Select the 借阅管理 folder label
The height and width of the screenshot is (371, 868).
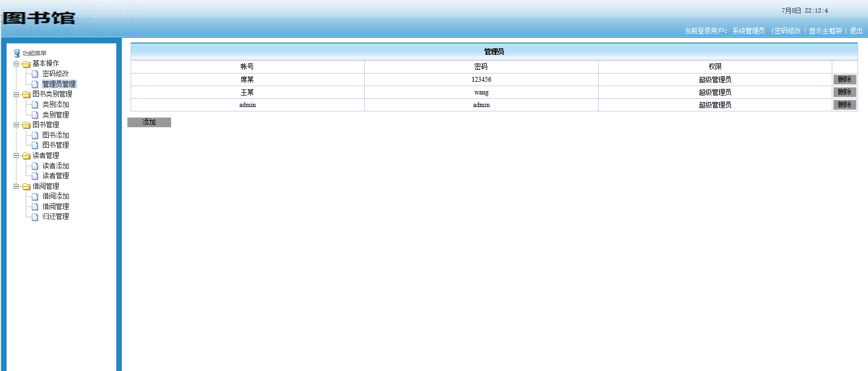pos(46,187)
